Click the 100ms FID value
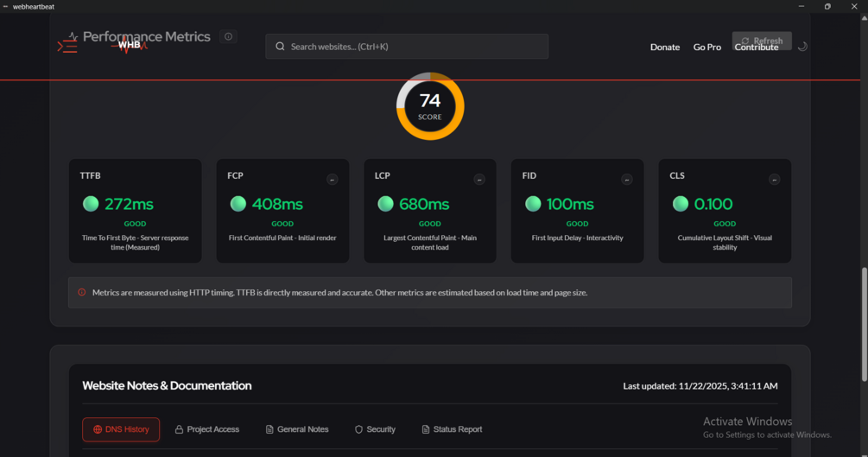The width and height of the screenshot is (868, 457). 570,204
